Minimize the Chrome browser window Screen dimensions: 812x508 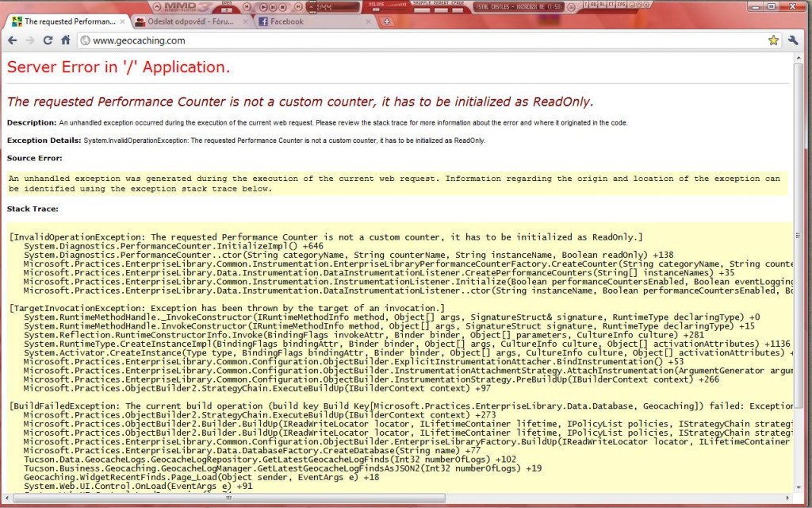[x=757, y=6]
